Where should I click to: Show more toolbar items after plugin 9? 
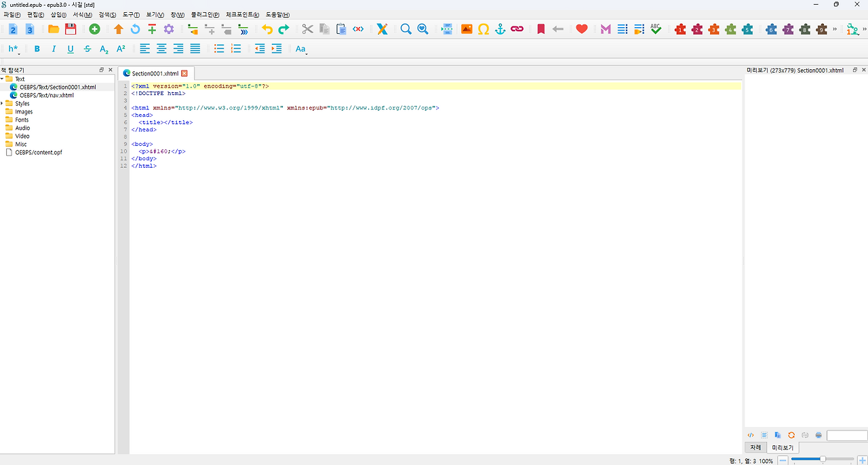pyautogui.click(x=835, y=29)
